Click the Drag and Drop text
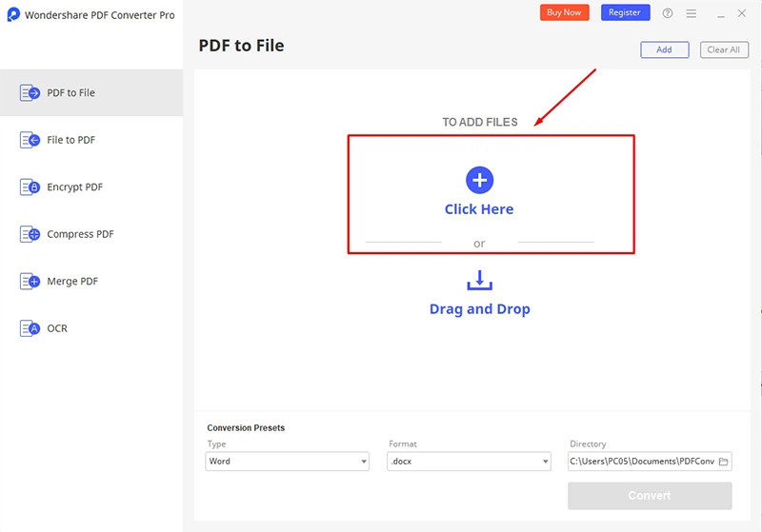 (x=480, y=309)
